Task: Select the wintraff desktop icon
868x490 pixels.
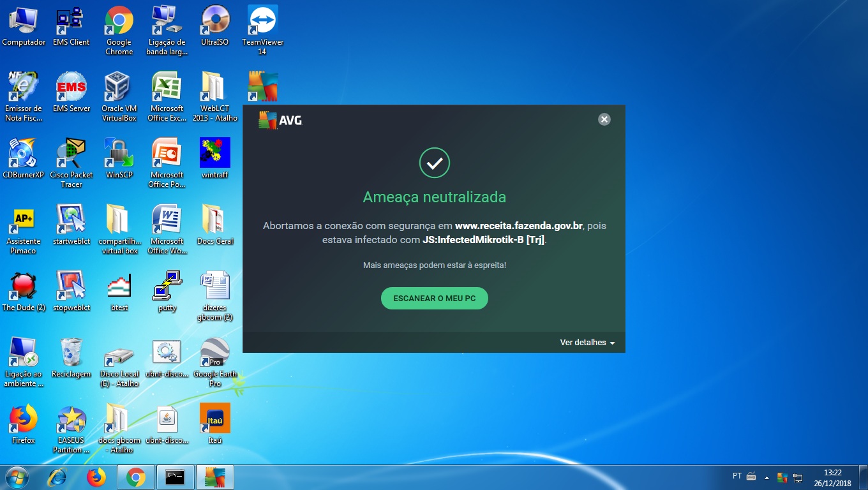Action: click(215, 159)
